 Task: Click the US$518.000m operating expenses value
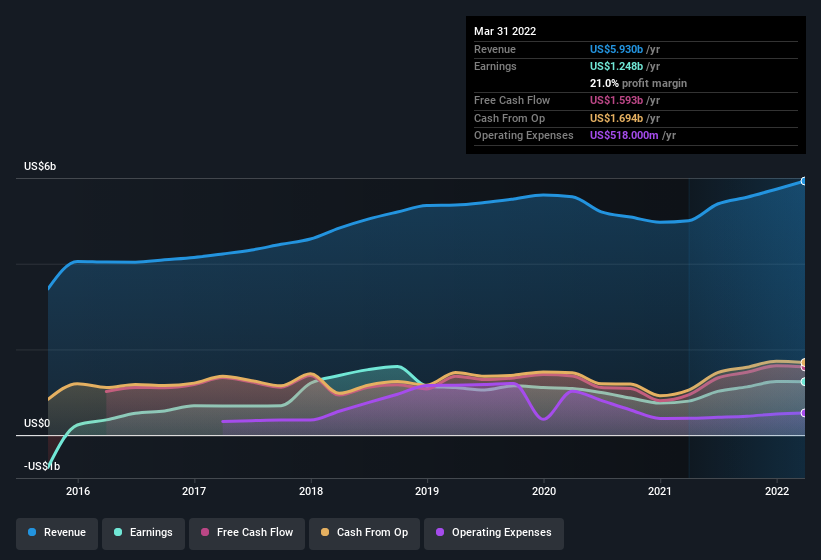tap(624, 136)
